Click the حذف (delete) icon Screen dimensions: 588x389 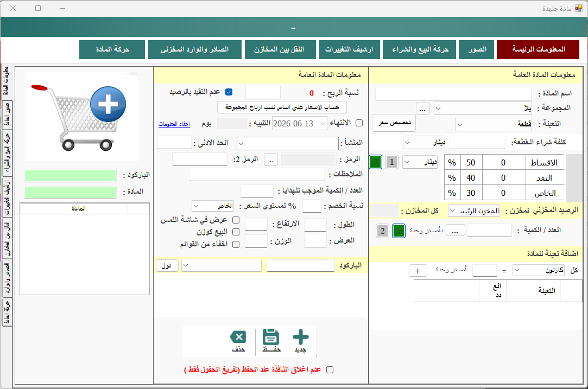coord(238,337)
